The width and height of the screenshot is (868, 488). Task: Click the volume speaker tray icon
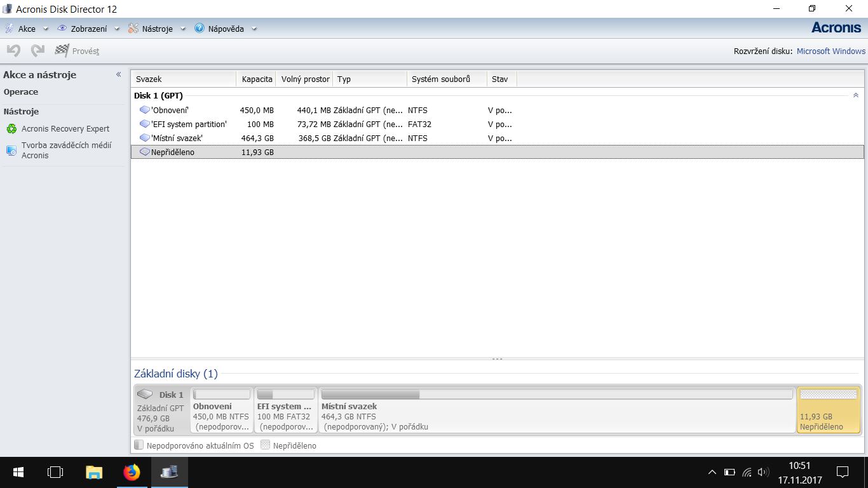click(764, 472)
